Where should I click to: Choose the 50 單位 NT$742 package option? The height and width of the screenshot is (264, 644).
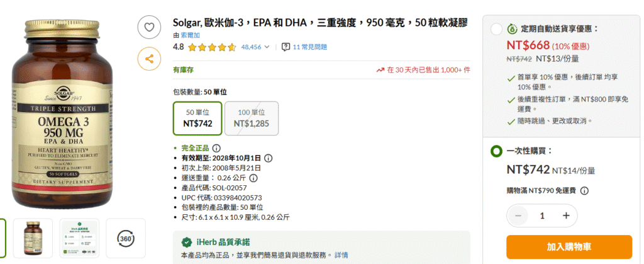coord(197,118)
